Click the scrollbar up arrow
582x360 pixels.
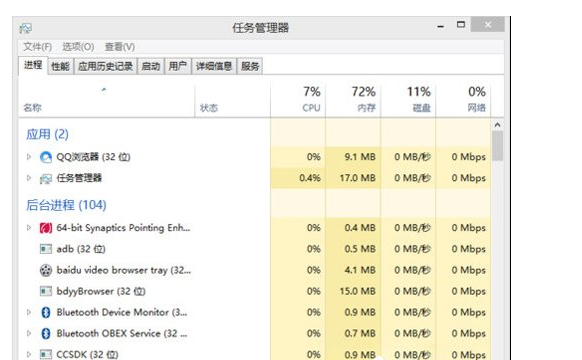coord(497,125)
